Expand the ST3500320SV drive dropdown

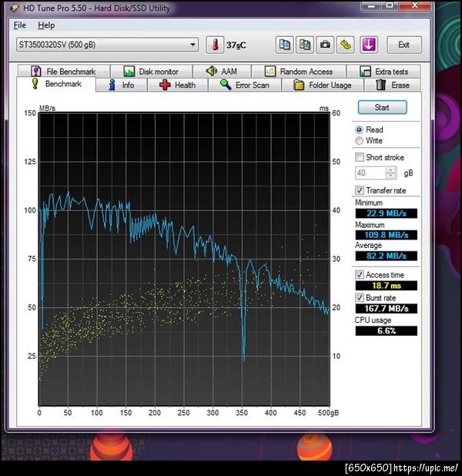coord(192,45)
